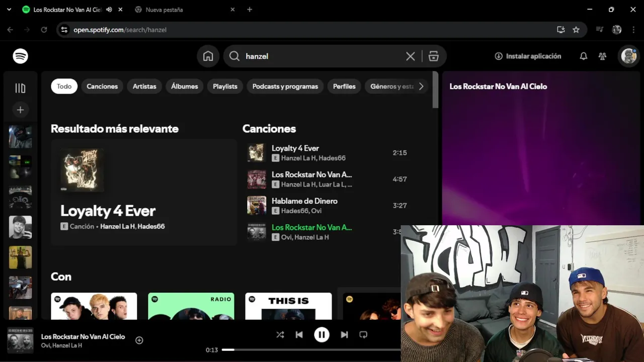Click now playing album thumbnail
644x362 pixels.
coord(20,340)
